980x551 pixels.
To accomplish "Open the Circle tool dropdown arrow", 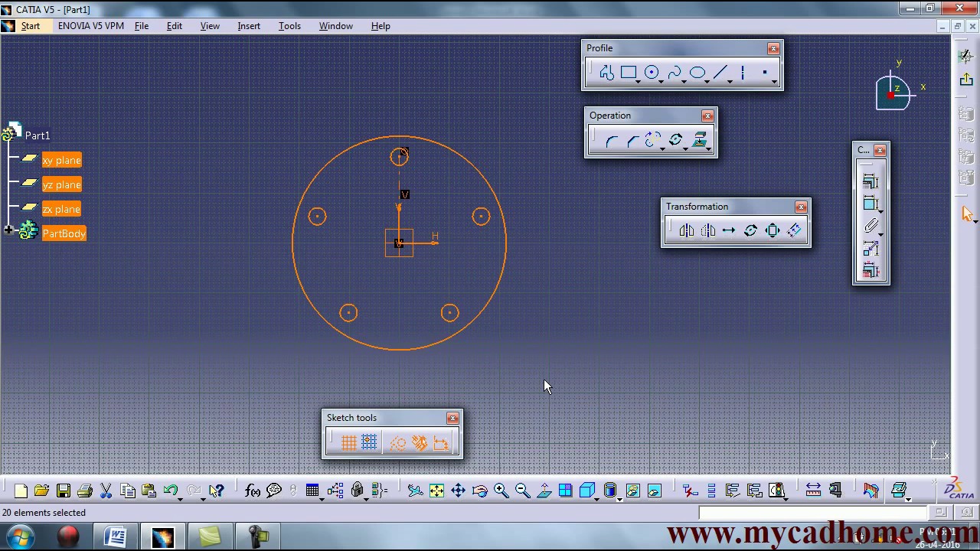I will [661, 81].
